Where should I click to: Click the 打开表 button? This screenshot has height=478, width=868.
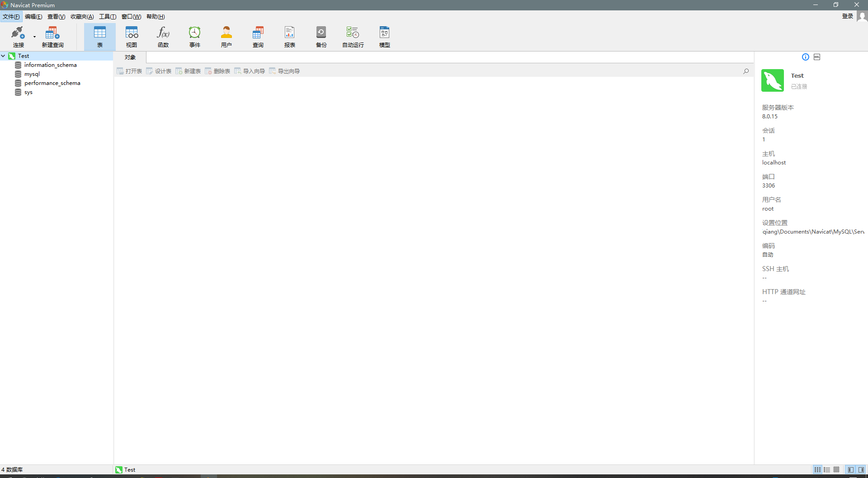coord(129,71)
